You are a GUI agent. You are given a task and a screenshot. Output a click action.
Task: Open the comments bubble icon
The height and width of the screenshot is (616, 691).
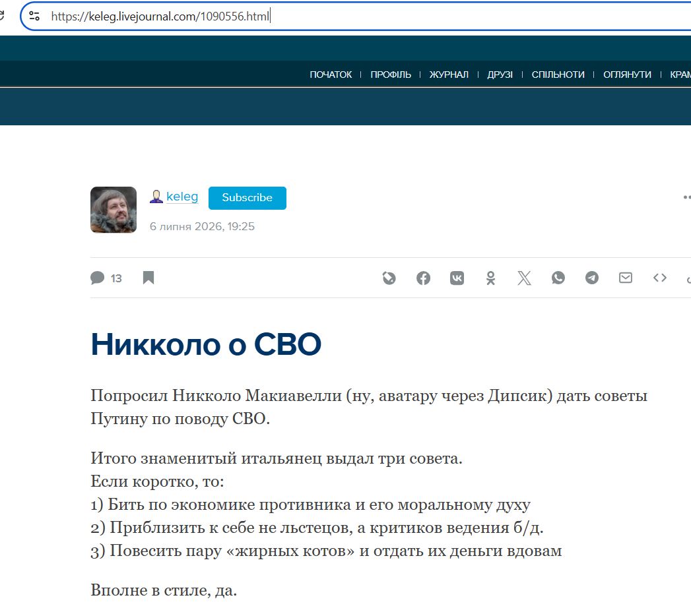(98, 278)
